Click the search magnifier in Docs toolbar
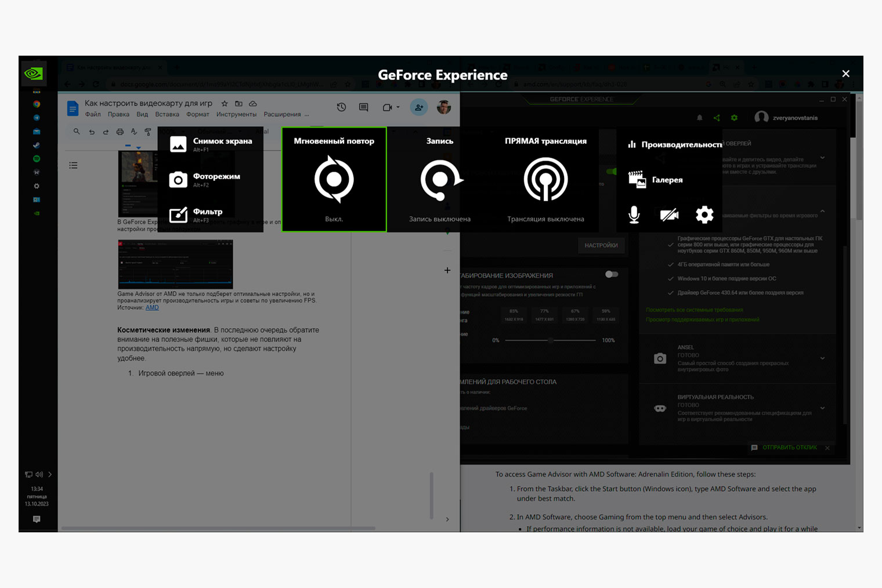The height and width of the screenshot is (588, 882). 77,132
